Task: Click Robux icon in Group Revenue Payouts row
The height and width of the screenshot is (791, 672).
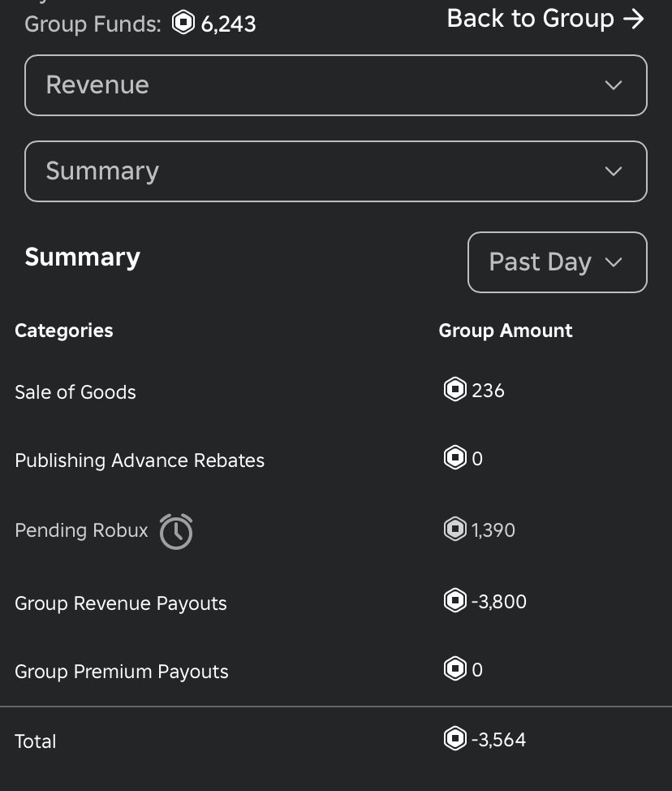Action: (454, 601)
